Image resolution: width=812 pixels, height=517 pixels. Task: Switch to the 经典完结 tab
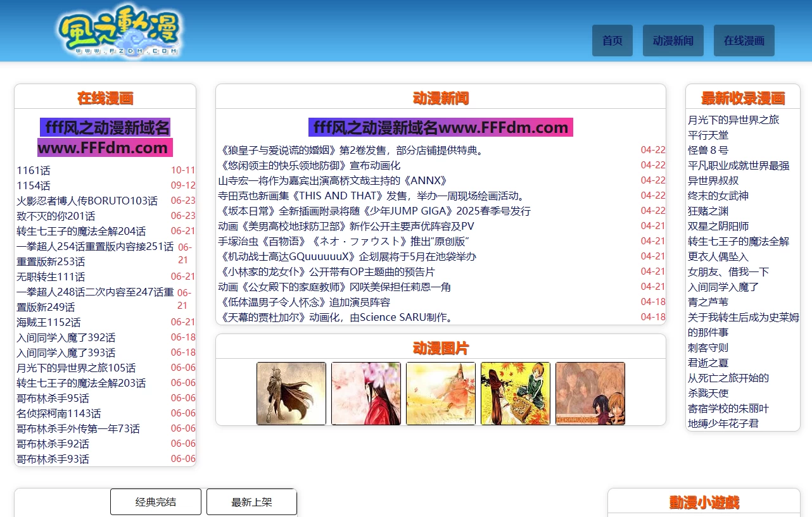coord(156,502)
